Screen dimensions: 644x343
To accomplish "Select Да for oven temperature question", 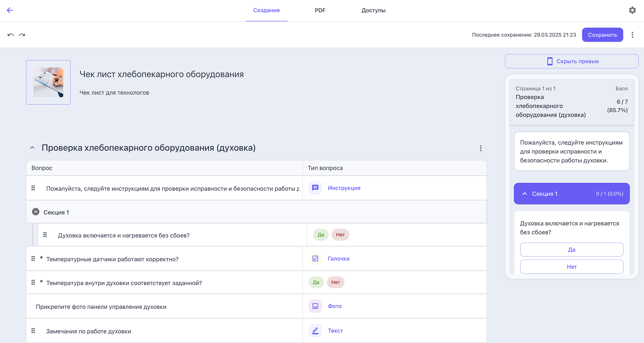I will pyautogui.click(x=316, y=282).
